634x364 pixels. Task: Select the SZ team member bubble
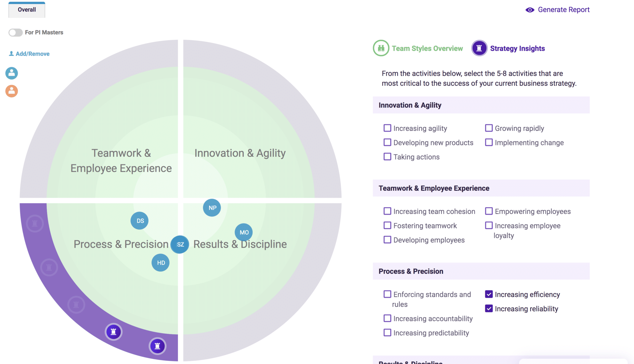point(180,245)
